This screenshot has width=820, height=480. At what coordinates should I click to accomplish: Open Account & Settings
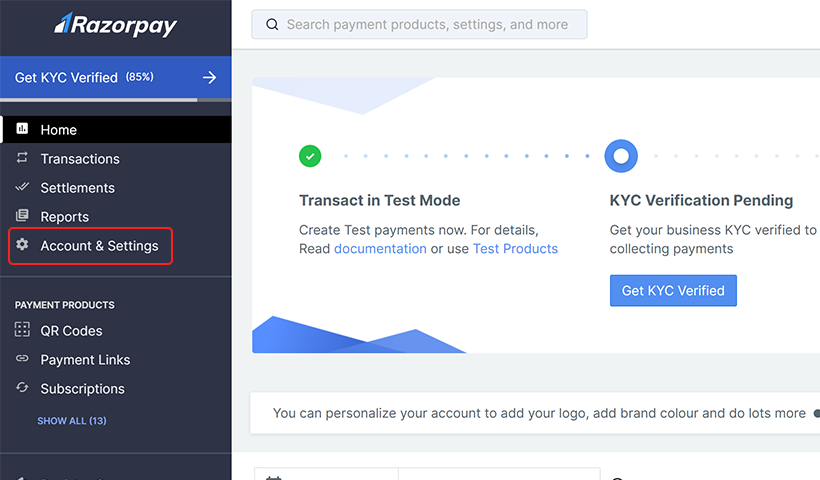click(90, 246)
